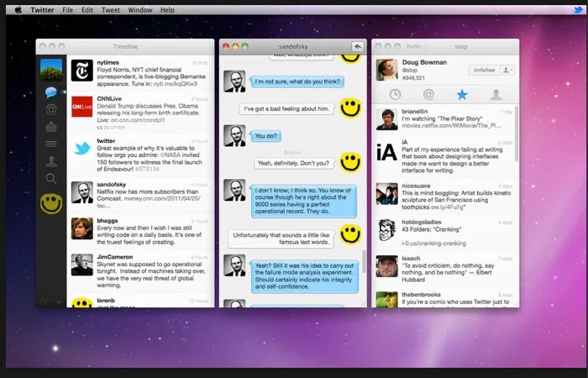Click thebenbrooks username
The height and width of the screenshot is (378, 588).
[421, 294]
